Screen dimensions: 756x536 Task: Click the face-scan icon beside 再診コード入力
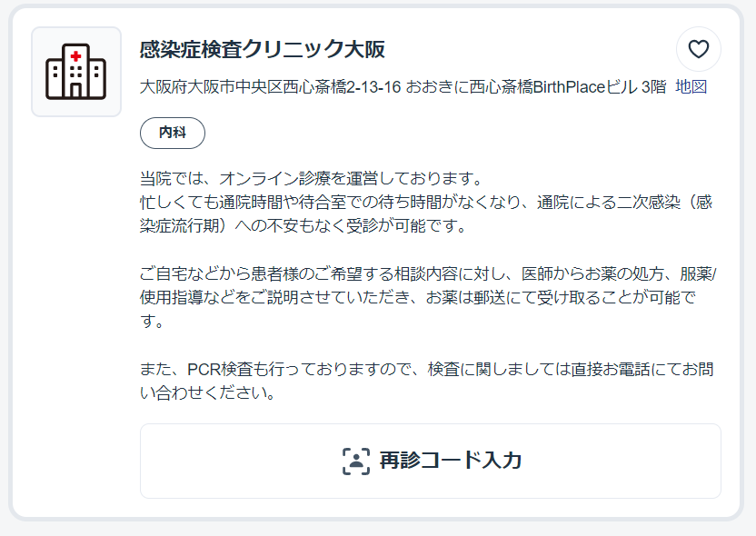coord(356,461)
